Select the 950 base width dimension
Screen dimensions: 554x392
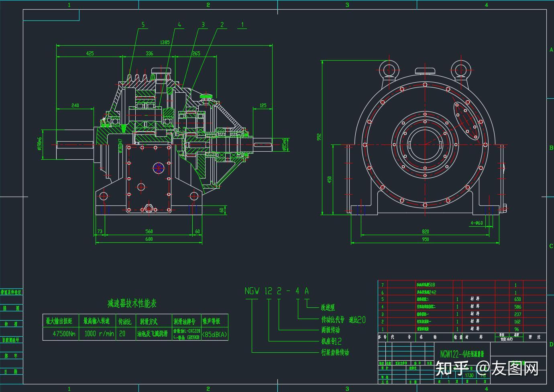426,240
